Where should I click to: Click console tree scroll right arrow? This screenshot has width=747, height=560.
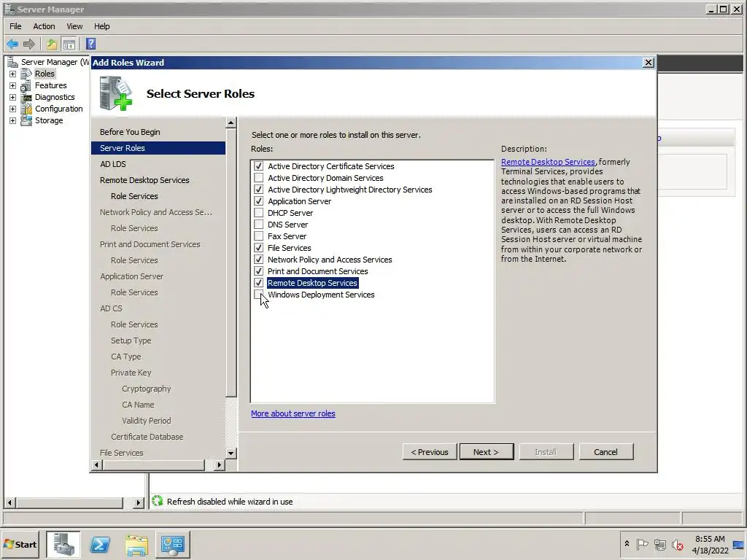point(139,502)
